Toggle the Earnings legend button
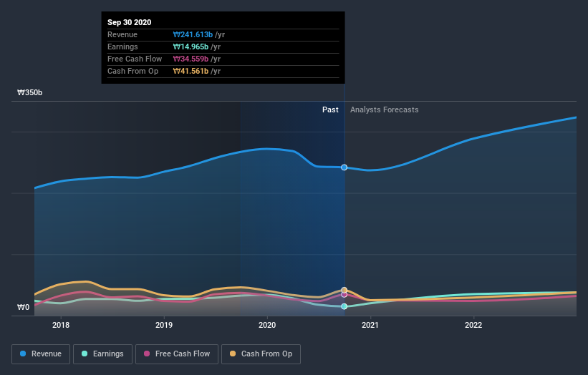The height and width of the screenshot is (375, 588). (x=102, y=354)
